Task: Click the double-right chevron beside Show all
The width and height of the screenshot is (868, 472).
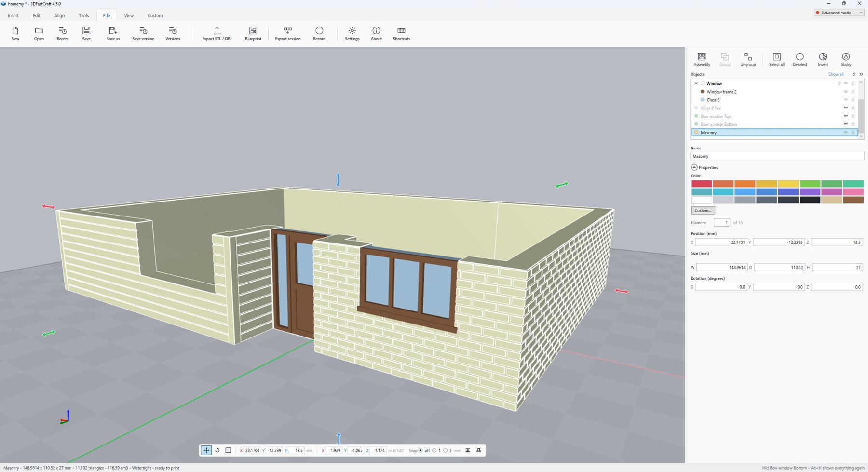Action: pos(861,74)
